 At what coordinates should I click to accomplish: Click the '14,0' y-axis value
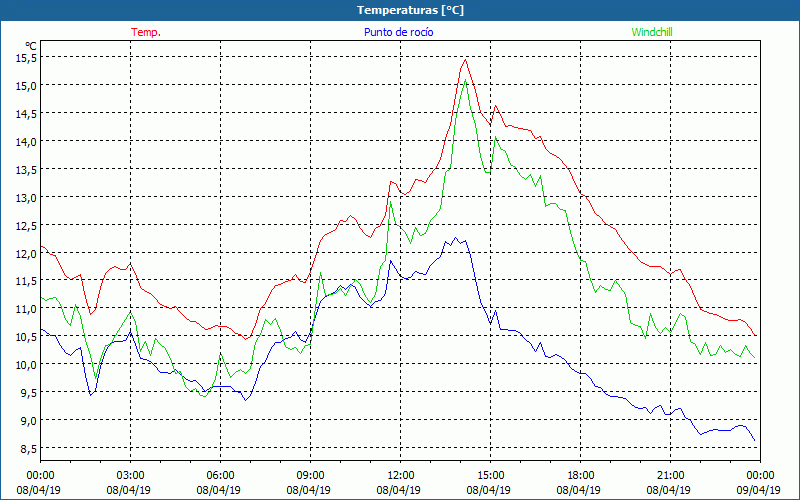pos(27,142)
